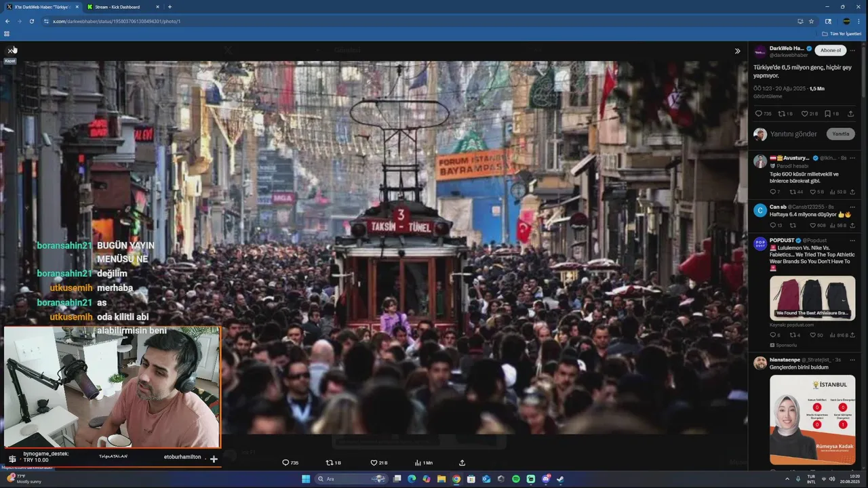This screenshot has width=868, height=488.
Task: Open DarkWeb Haber profile avatar
Action: (760, 51)
